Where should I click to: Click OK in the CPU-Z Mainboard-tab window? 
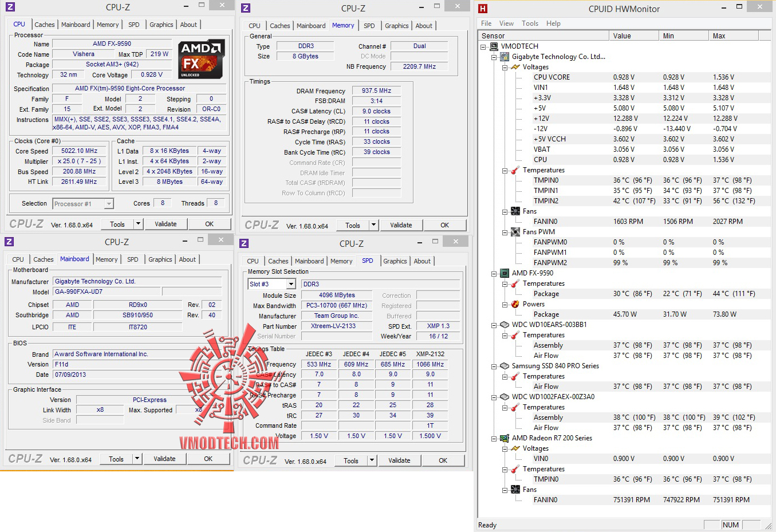208,459
